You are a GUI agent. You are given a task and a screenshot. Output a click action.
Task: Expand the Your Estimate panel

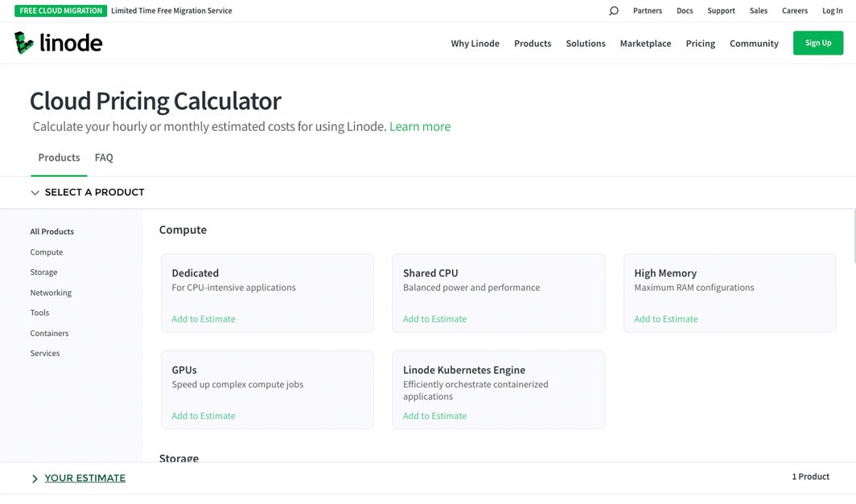pos(84,478)
